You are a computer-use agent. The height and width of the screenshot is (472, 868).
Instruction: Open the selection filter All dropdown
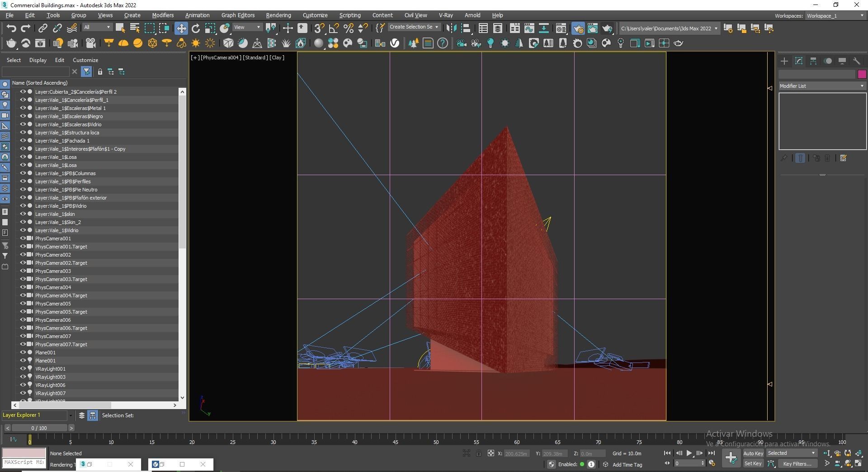97,28
